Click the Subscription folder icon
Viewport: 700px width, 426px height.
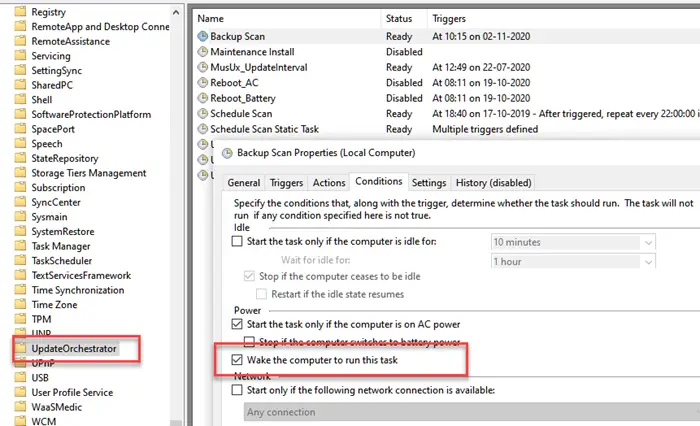point(20,188)
